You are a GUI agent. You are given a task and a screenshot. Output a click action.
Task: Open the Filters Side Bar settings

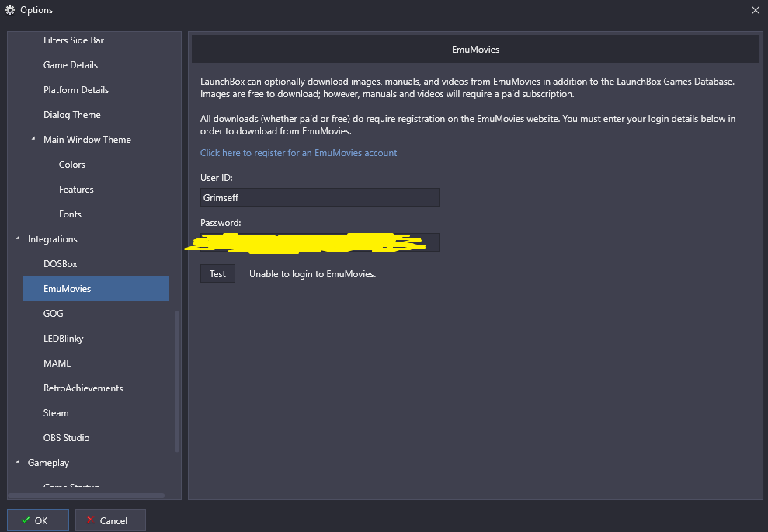tap(74, 40)
